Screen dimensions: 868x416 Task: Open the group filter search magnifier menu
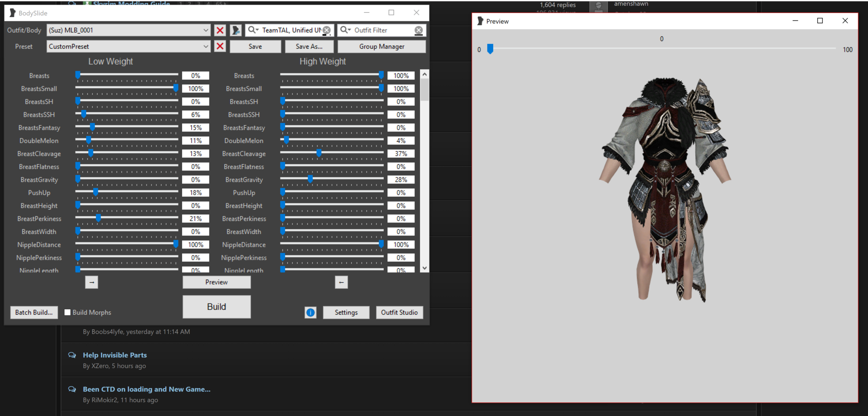[253, 30]
